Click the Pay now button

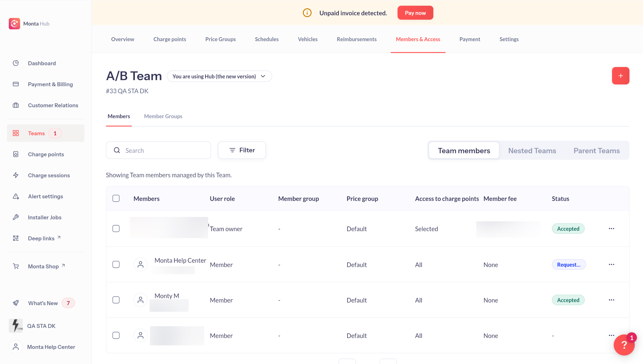tap(415, 13)
